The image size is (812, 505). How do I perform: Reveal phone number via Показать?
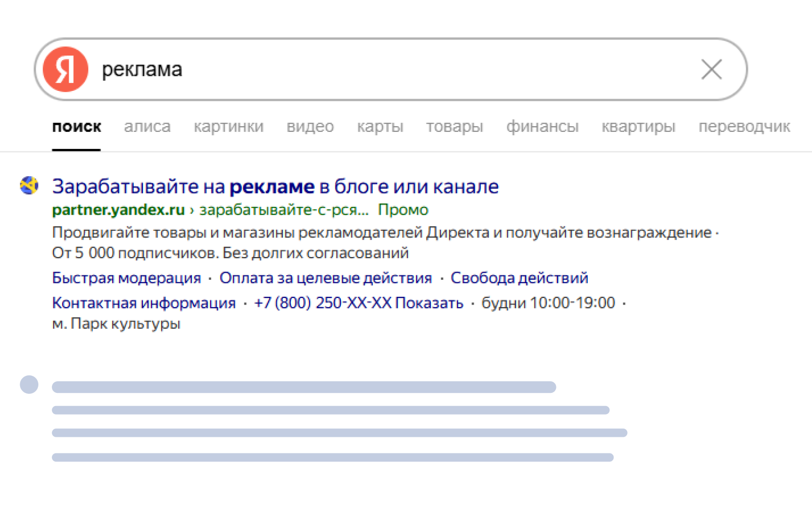coord(430,302)
